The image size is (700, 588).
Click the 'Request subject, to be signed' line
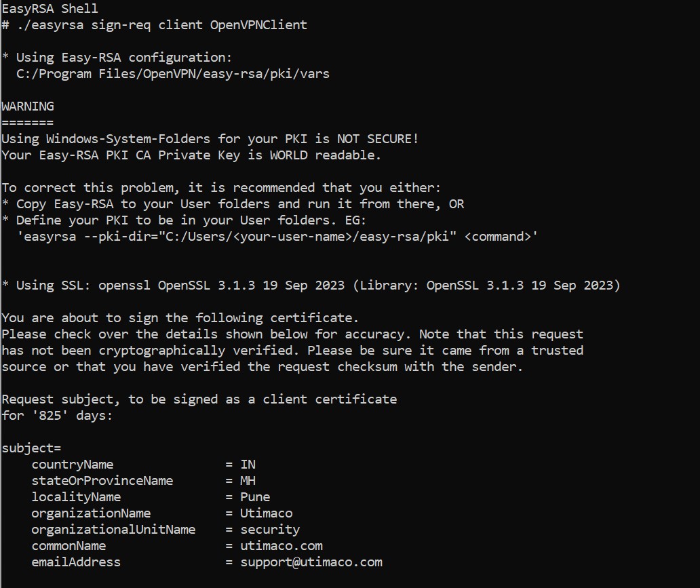pyautogui.click(x=199, y=399)
